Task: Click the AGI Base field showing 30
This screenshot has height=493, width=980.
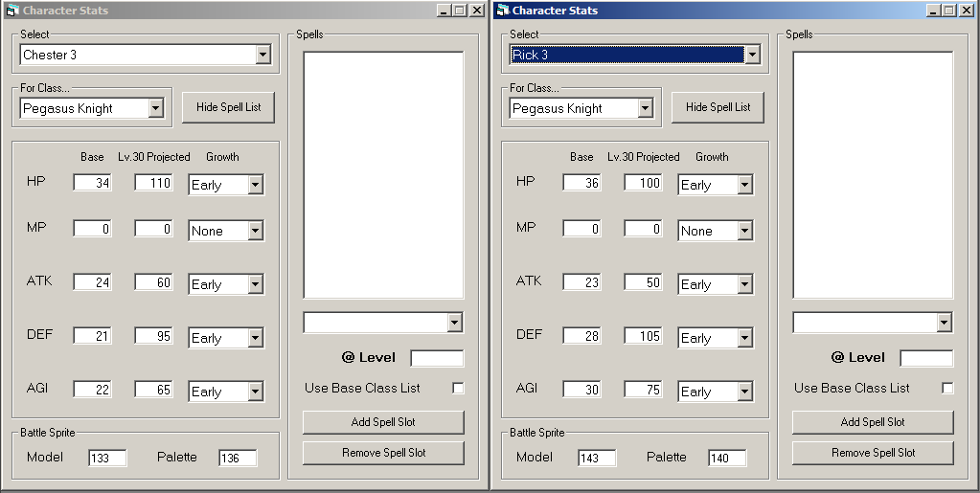Action: pos(581,390)
